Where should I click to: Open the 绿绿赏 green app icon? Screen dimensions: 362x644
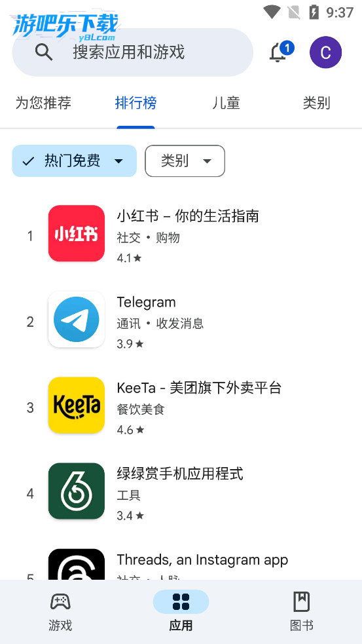tap(77, 491)
